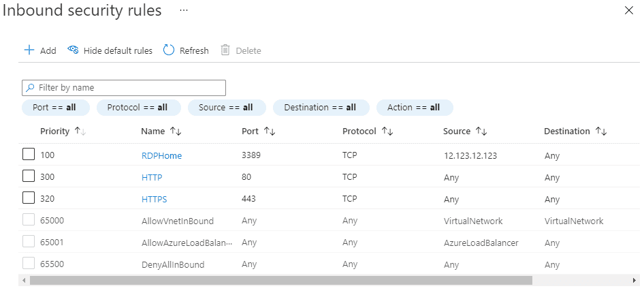Click the right arrow of horizontal scrollbar

(634, 280)
